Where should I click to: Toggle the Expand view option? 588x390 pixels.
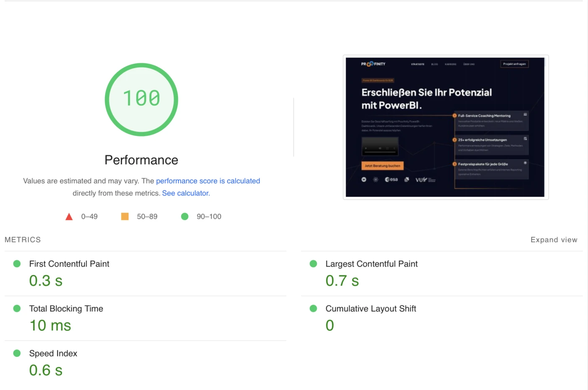(554, 240)
